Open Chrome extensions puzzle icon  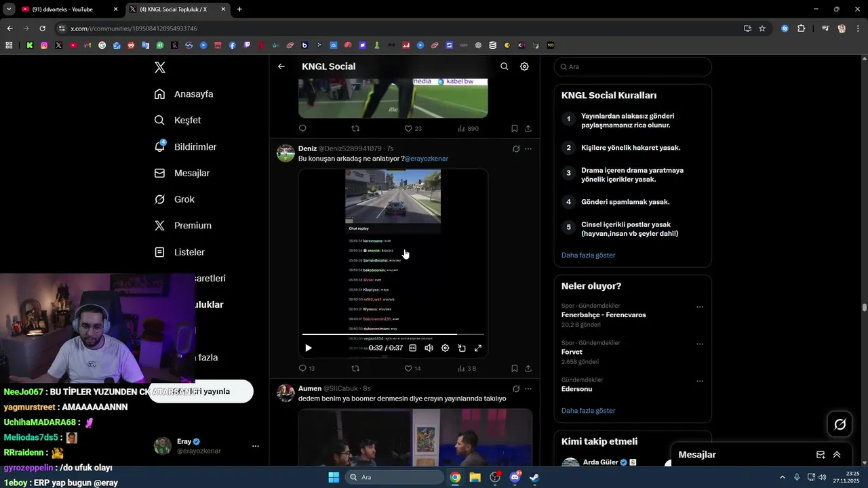click(801, 28)
